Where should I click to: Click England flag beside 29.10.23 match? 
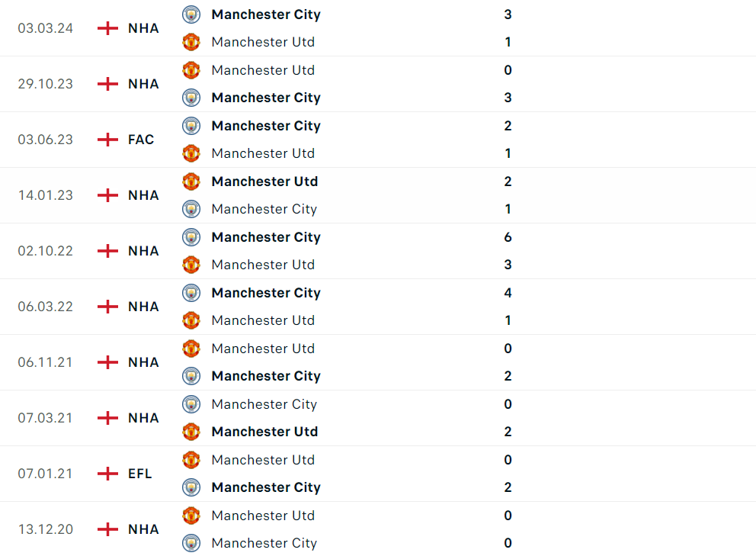coord(108,84)
